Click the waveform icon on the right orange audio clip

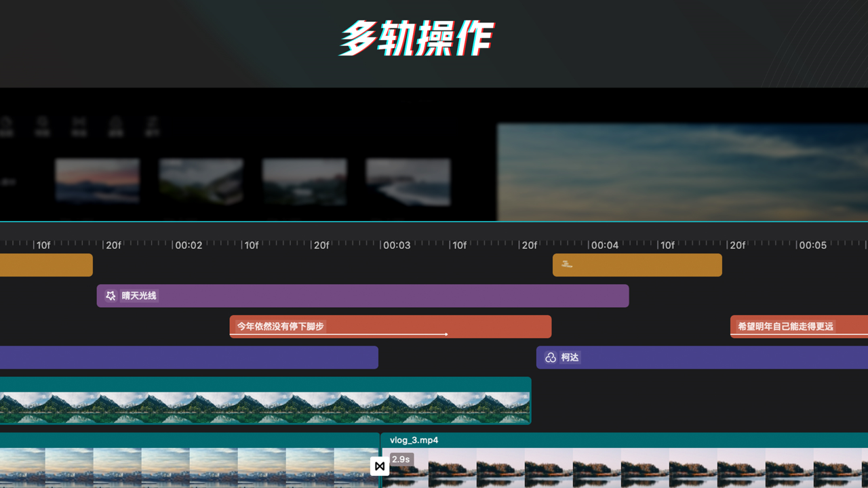coord(566,264)
